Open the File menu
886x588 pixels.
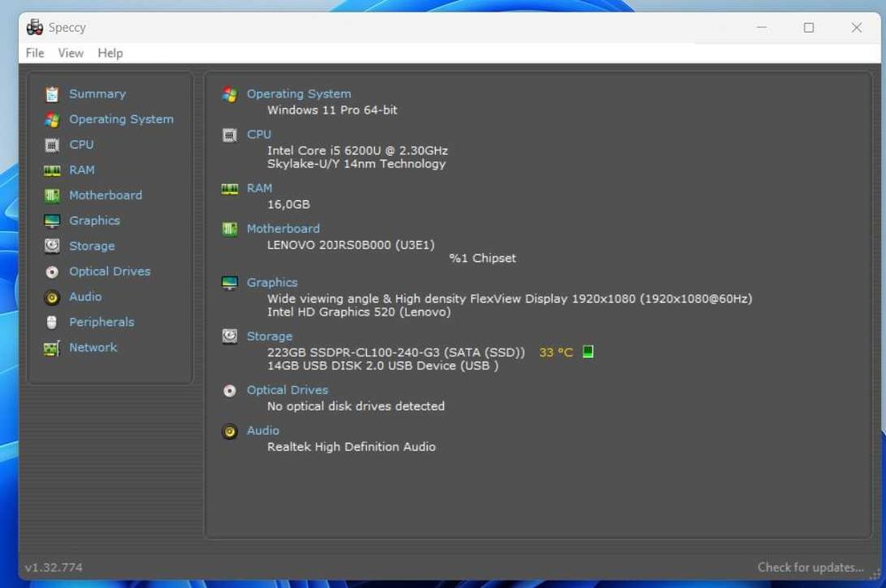pos(35,53)
